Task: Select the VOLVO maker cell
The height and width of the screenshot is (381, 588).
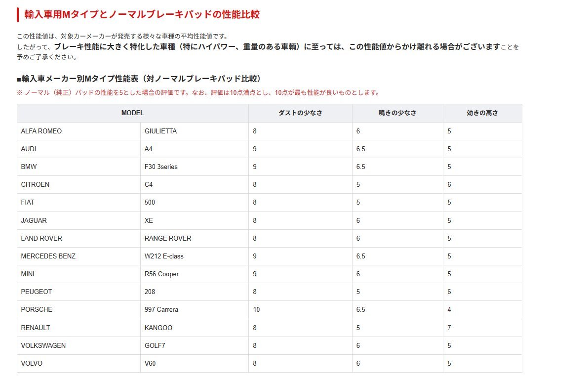Action: [x=32, y=364]
